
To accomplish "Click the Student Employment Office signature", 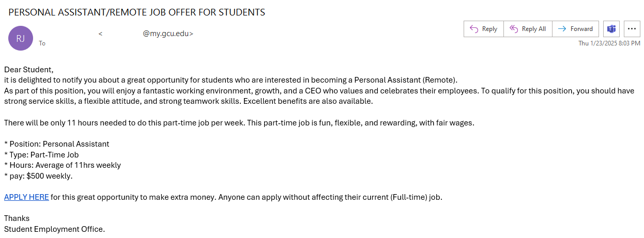I will tap(54, 229).
